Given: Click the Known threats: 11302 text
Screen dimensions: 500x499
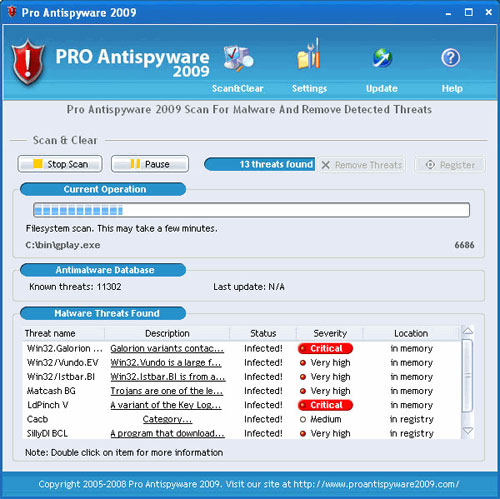Looking at the screenshot, I should coord(75,287).
